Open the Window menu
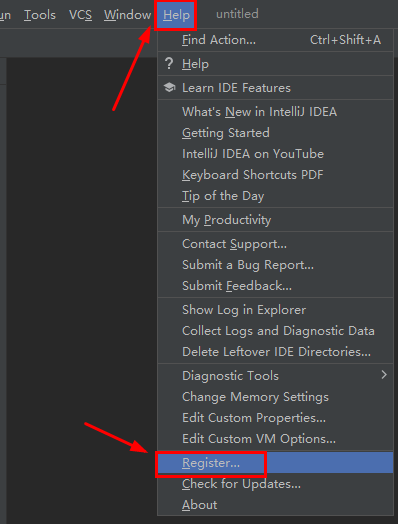398x524 pixels. (x=127, y=15)
